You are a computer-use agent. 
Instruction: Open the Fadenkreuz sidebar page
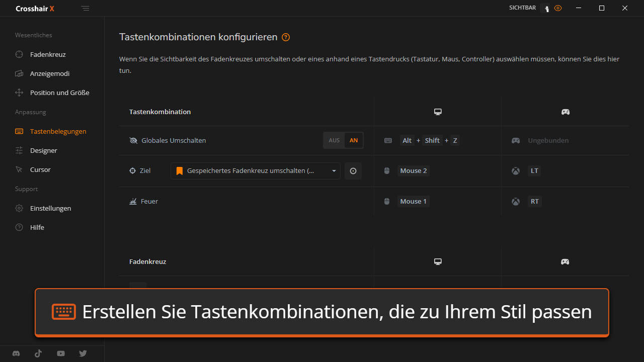[x=48, y=54]
